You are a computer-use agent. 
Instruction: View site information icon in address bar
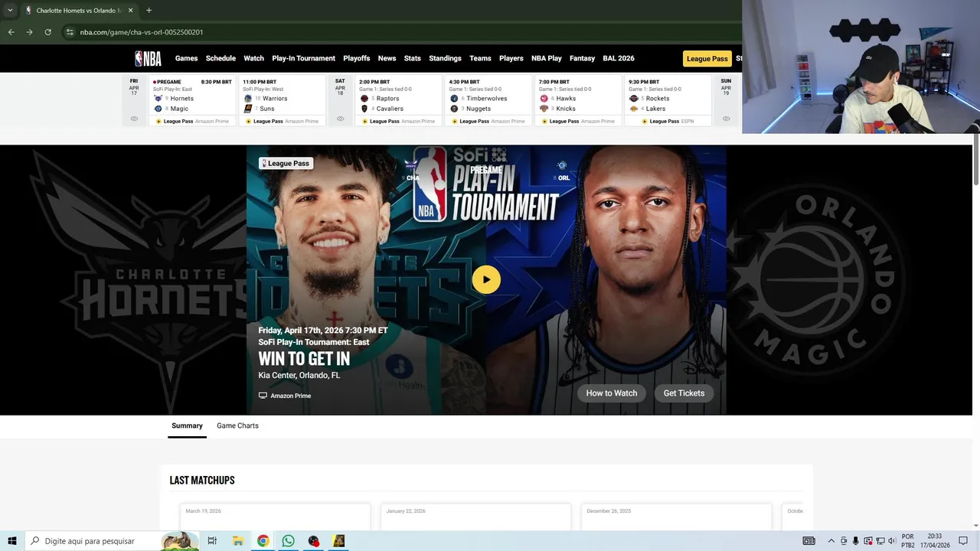[70, 32]
